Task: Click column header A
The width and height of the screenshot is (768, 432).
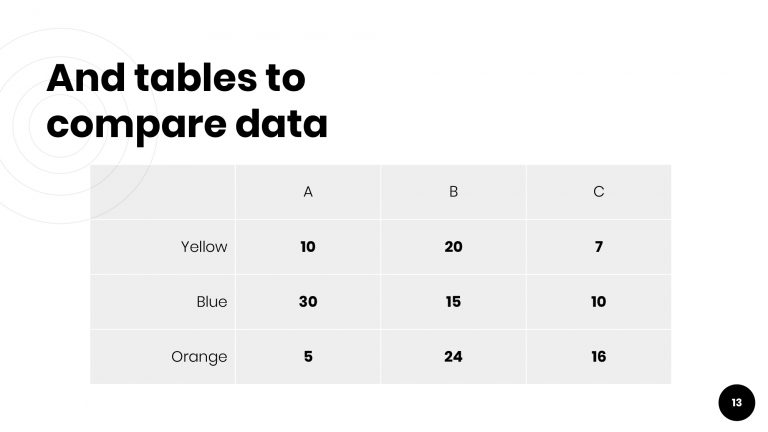Action: click(308, 192)
